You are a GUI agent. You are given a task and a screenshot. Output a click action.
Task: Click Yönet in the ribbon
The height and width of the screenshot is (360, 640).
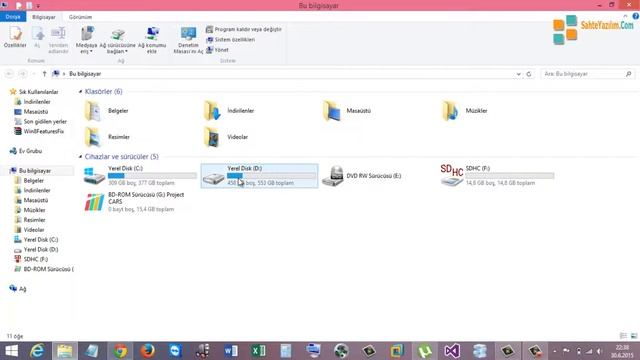tap(218, 50)
